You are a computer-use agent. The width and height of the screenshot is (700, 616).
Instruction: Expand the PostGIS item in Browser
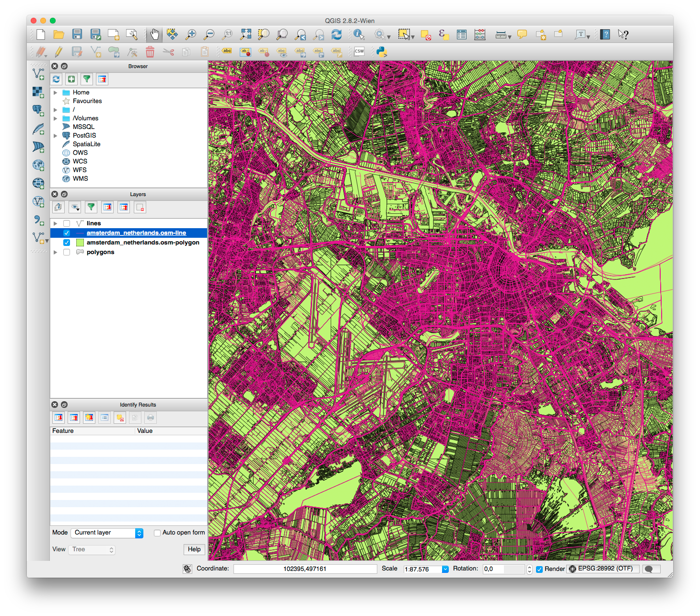click(x=56, y=136)
